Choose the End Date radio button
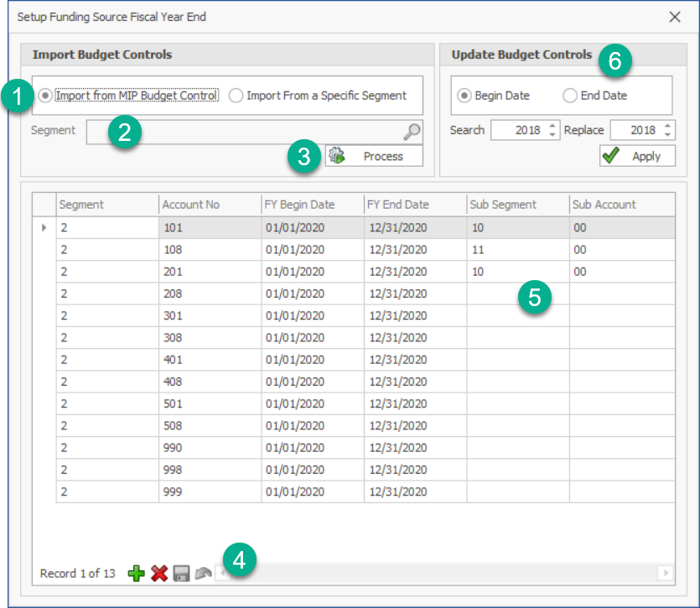Screen dimensions: 700x608 click(570, 96)
